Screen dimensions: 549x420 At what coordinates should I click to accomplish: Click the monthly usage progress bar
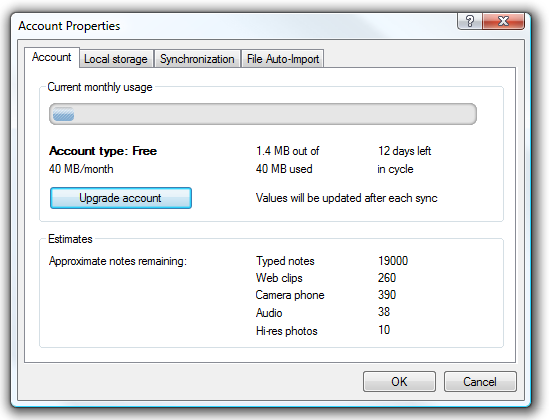pyautogui.click(x=263, y=114)
